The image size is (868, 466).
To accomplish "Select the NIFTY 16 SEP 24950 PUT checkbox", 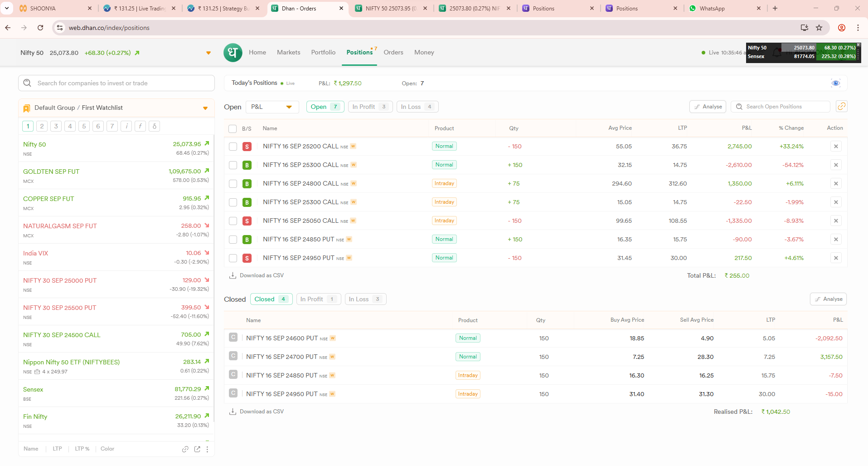I will pos(233,258).
